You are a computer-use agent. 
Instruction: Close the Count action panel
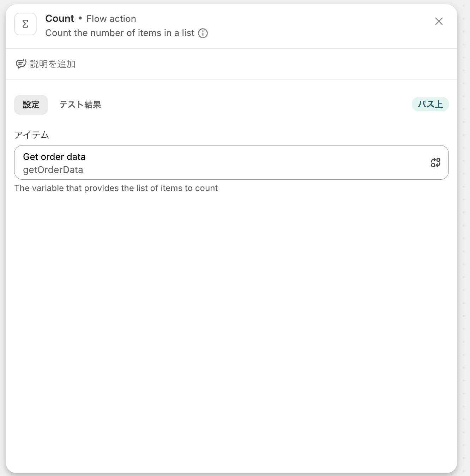click(x=439, y=21)
